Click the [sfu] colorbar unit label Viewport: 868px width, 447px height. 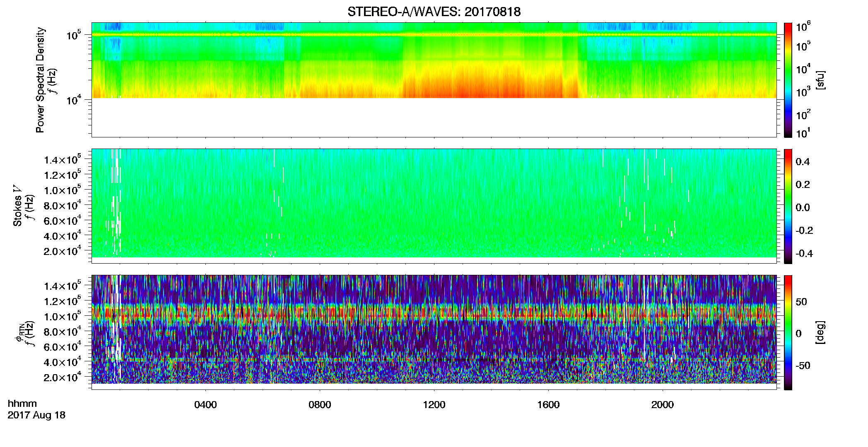coord(820,80)
